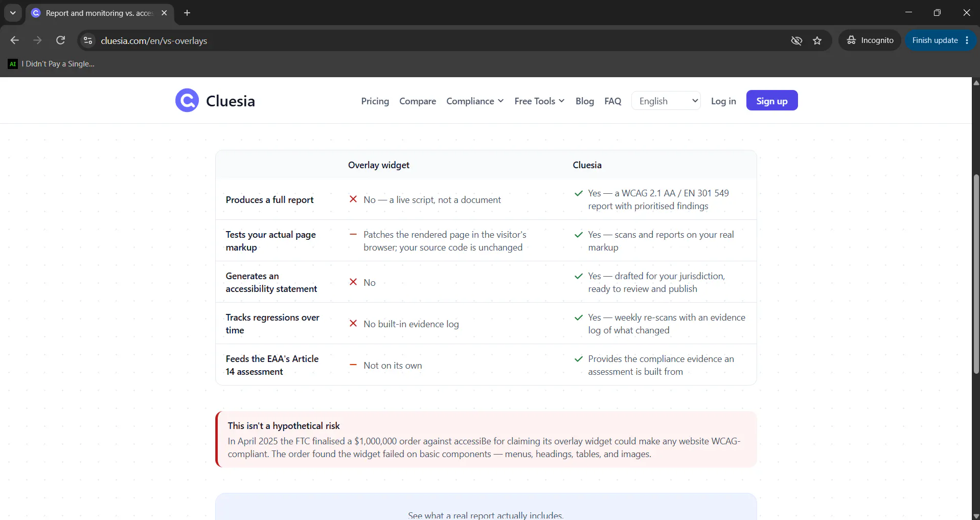Bookmark this page with the star icon
This screenshot has height=520, width=980.
click(x=817, y=40)
